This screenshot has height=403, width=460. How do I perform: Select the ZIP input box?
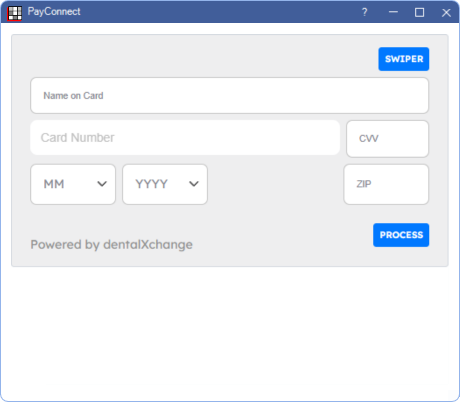tap(386, 184)
